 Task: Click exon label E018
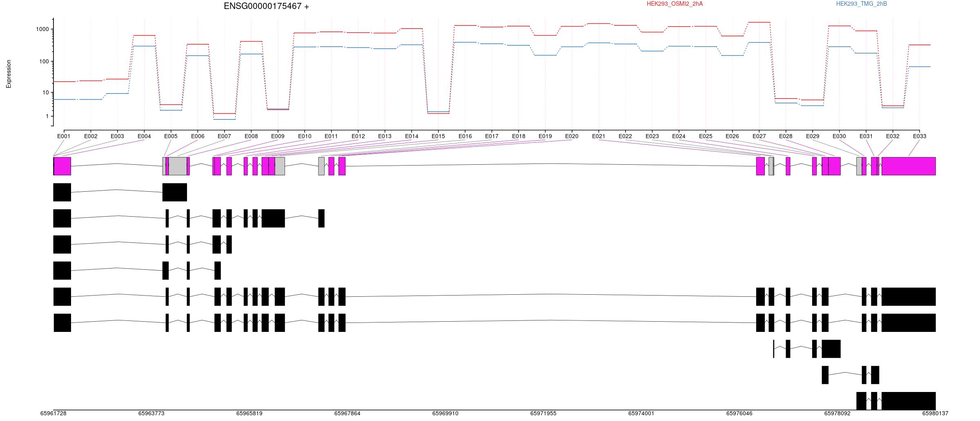tap(519, 136)
